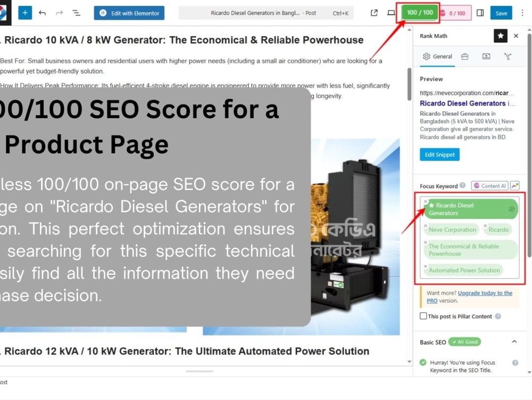This screenshot has width=532, height=400.
Task: View post in new tab icon
Action: tap(374, 13)
